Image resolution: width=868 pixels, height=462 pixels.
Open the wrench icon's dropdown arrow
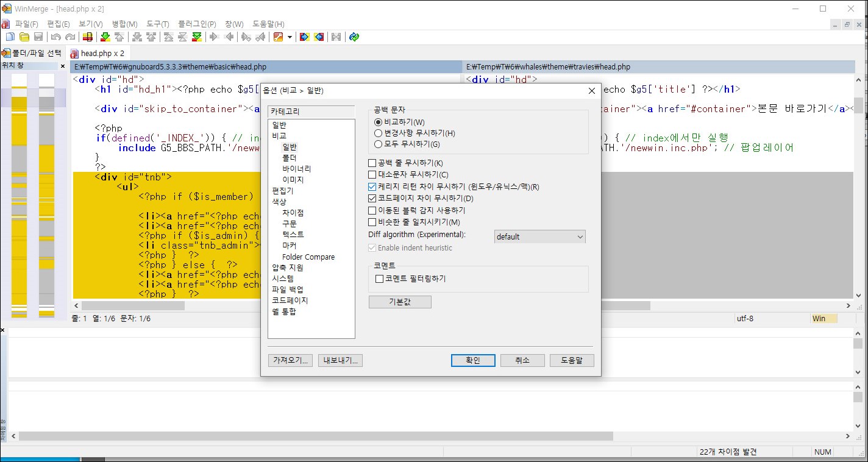[289, 37]
